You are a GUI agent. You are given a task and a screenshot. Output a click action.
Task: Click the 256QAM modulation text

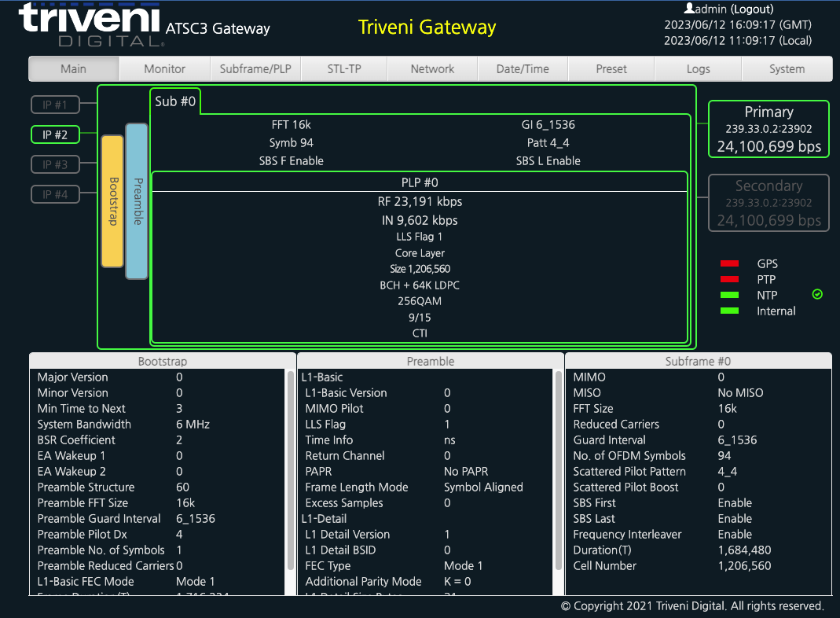coord(420,301)
